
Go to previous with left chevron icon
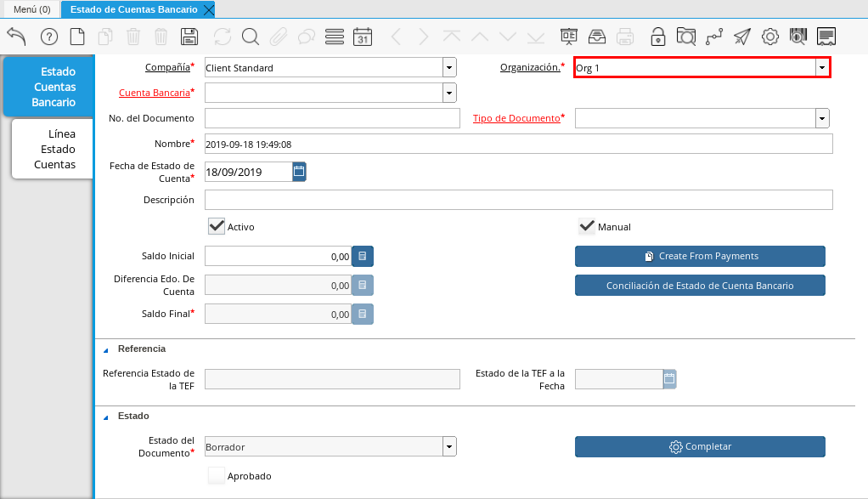396,37
